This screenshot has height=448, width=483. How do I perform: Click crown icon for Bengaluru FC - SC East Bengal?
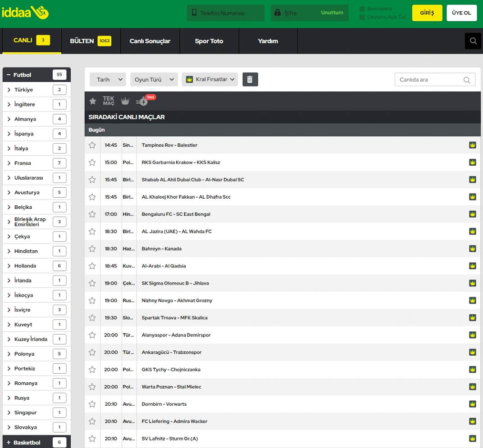click(473, 214)
